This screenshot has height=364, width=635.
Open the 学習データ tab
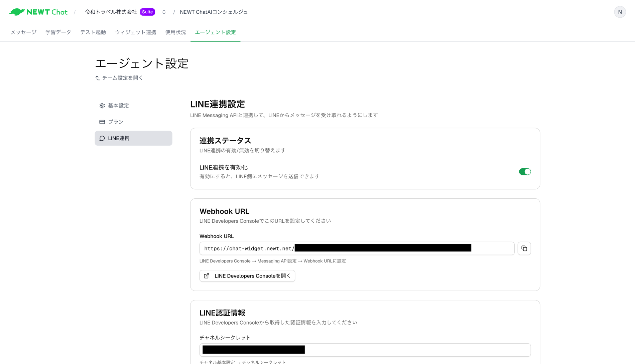click(x=58, y=32)
